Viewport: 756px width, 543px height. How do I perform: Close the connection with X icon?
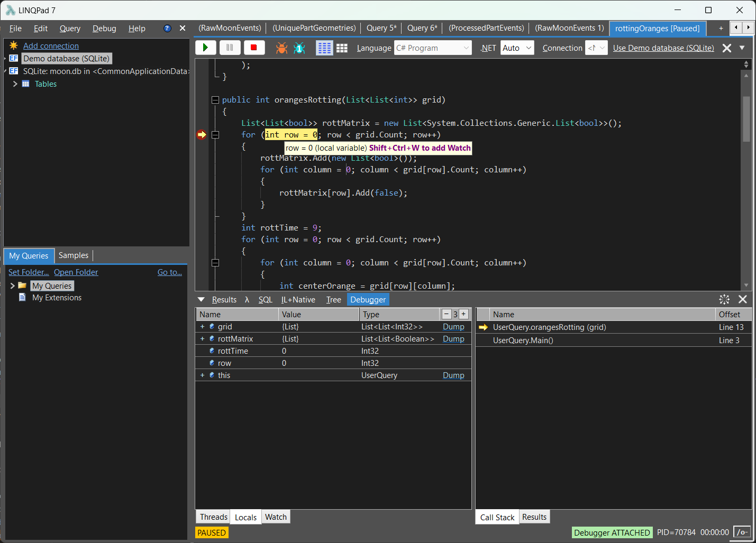[x=727, y=48]
